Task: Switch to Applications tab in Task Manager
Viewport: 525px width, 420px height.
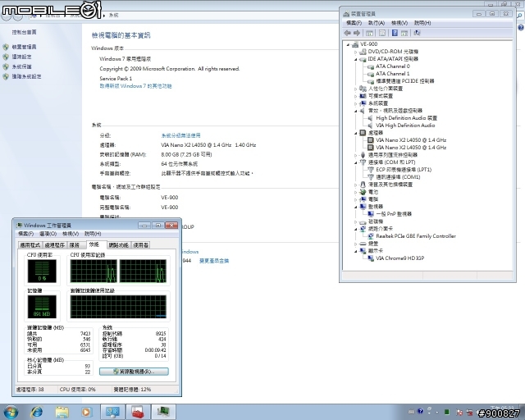Action: point(30,245)
